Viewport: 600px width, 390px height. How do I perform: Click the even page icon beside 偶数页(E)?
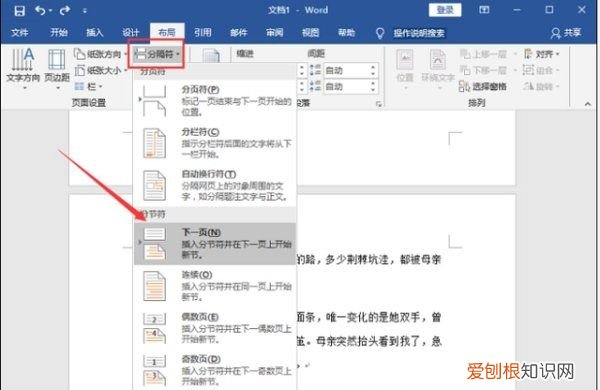pos(155,328)
